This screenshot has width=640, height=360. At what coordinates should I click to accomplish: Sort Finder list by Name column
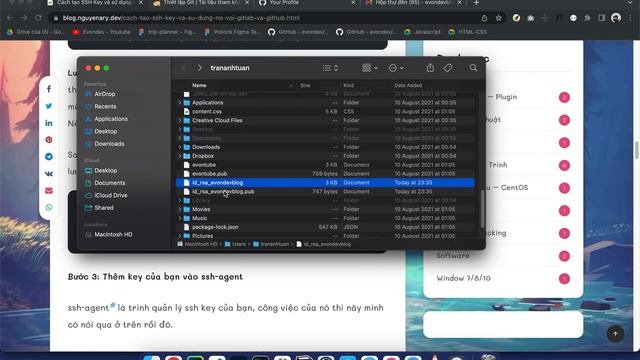point(199,85)
